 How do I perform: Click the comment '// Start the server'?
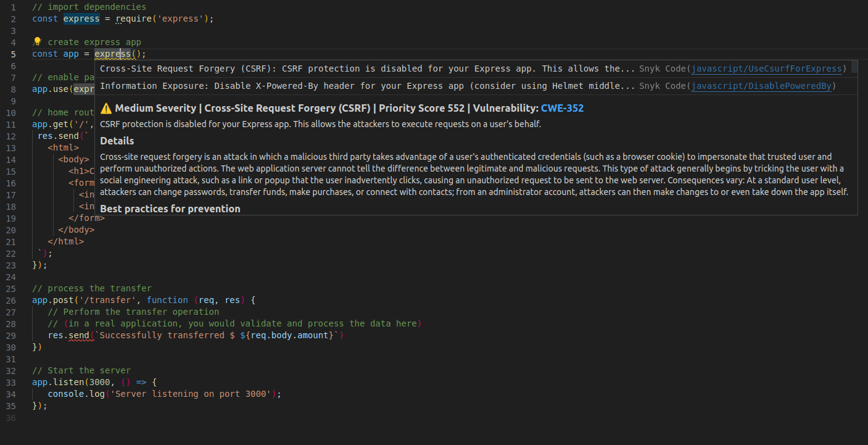click(x=81, y=370)
